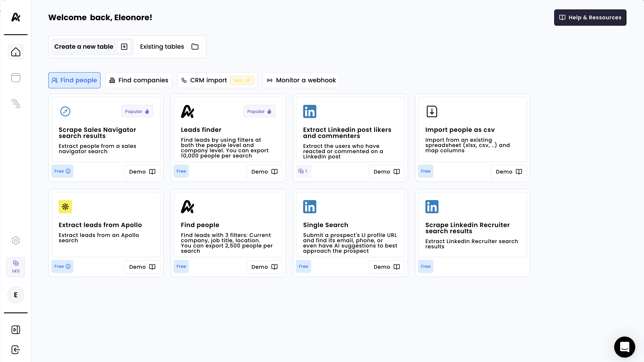Open the tables icon in the sidebar
Image resolution: width=644 pixels, height=362 pixels.
[x=16, y=78]
